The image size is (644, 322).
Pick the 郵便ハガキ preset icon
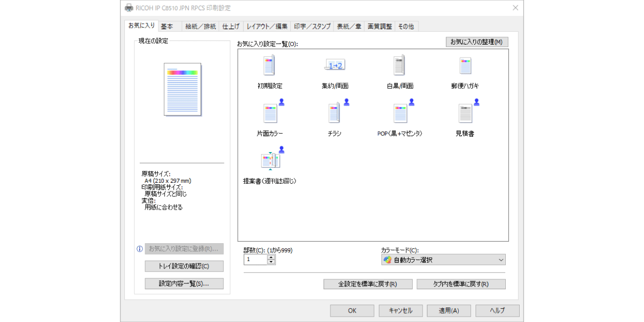coord(465,66)
